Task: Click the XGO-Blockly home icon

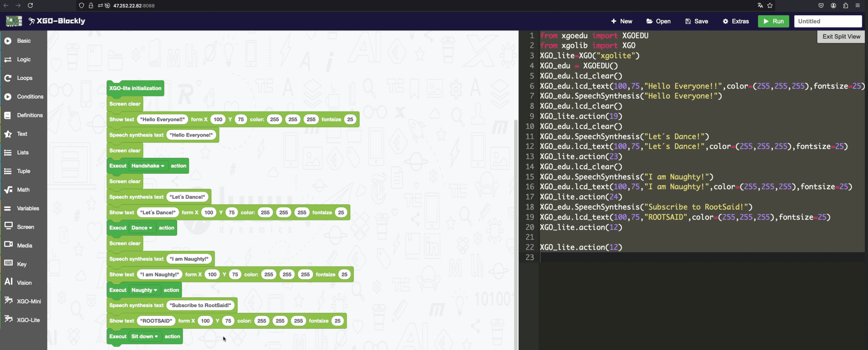Action: point(14,21)
